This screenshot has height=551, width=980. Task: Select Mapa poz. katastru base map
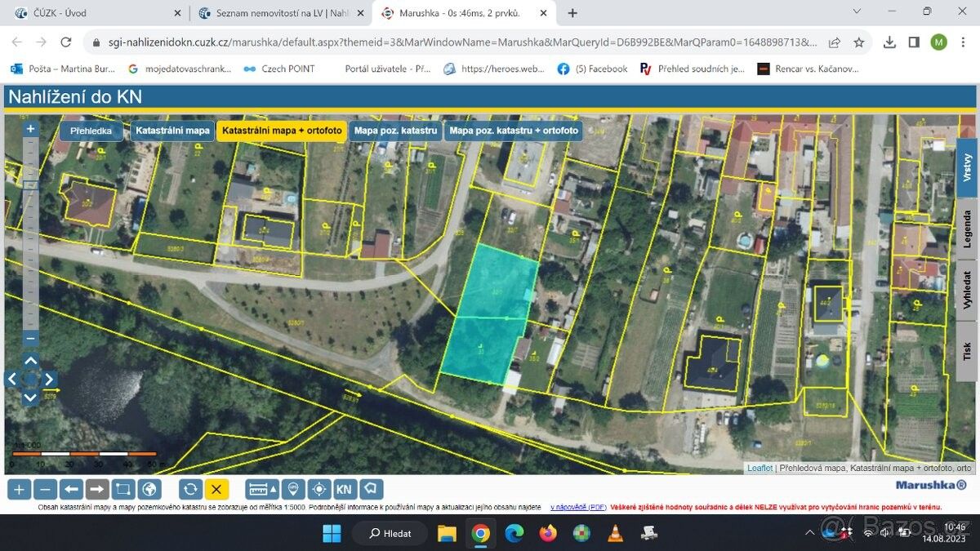(x=395, y=131)
